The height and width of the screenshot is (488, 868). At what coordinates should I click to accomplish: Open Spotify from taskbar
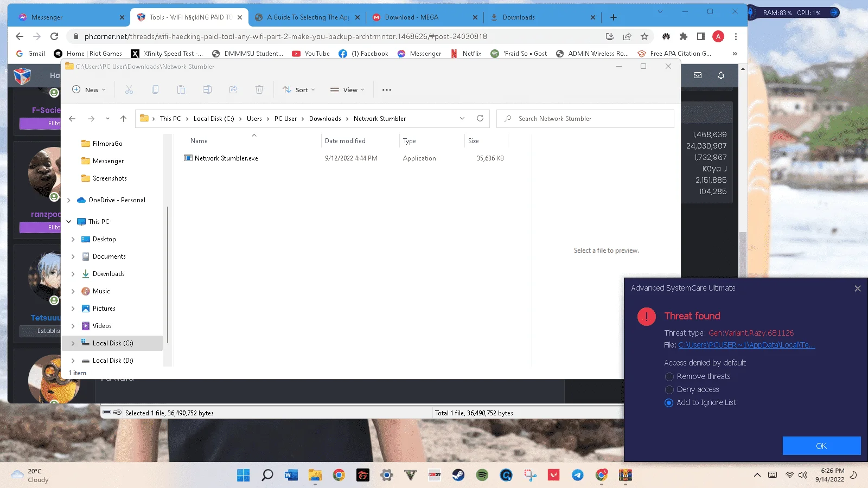(x=482, y=476)
